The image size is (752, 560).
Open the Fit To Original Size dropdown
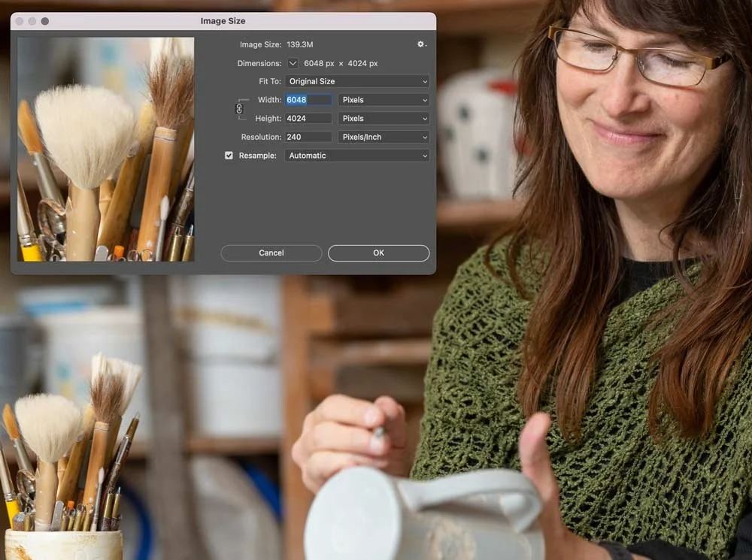356,81
